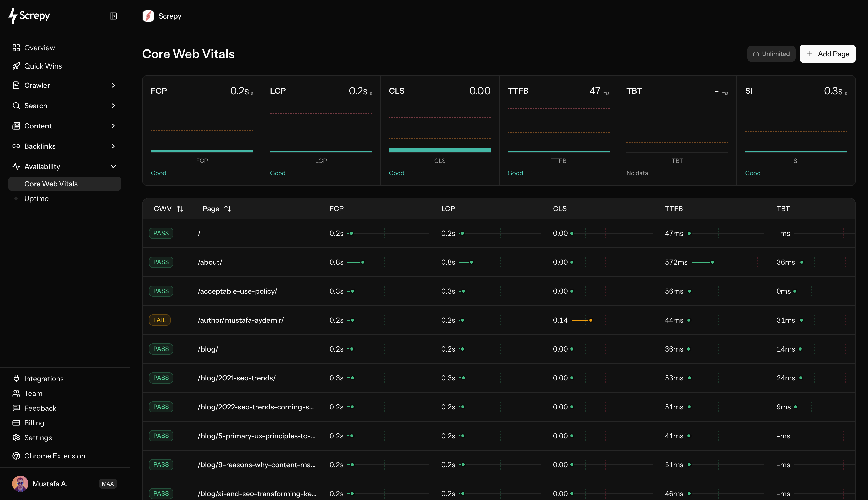Click /acceptable-use-policy/ row text

(237, 291)
